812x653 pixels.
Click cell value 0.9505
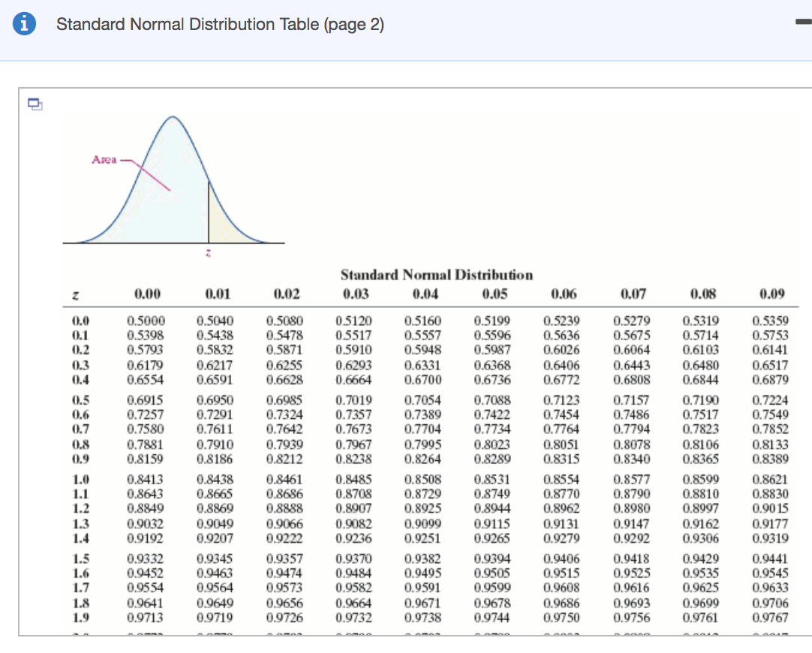pyautogui.click(x=492, y=573)
